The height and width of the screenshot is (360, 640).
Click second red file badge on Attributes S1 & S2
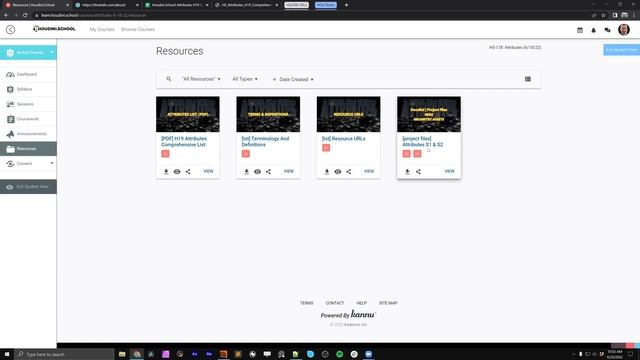(x=417, y=153)
